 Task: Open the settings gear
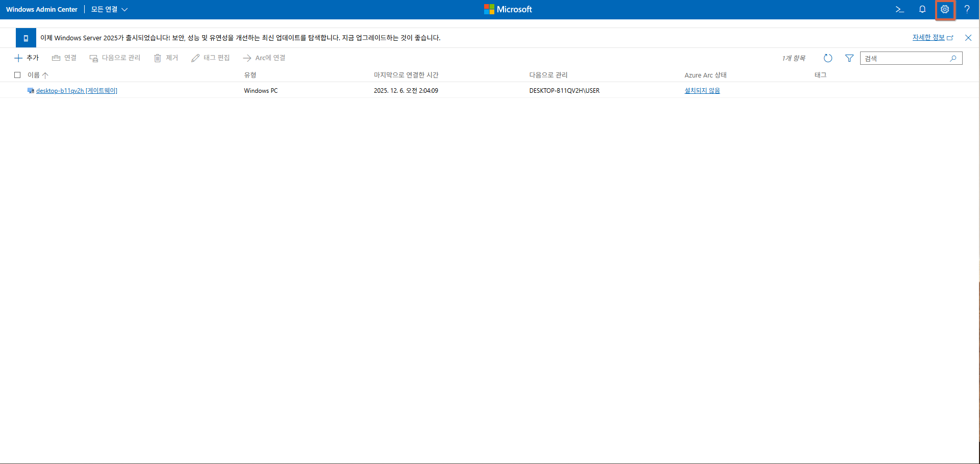(x=945, y=9)
